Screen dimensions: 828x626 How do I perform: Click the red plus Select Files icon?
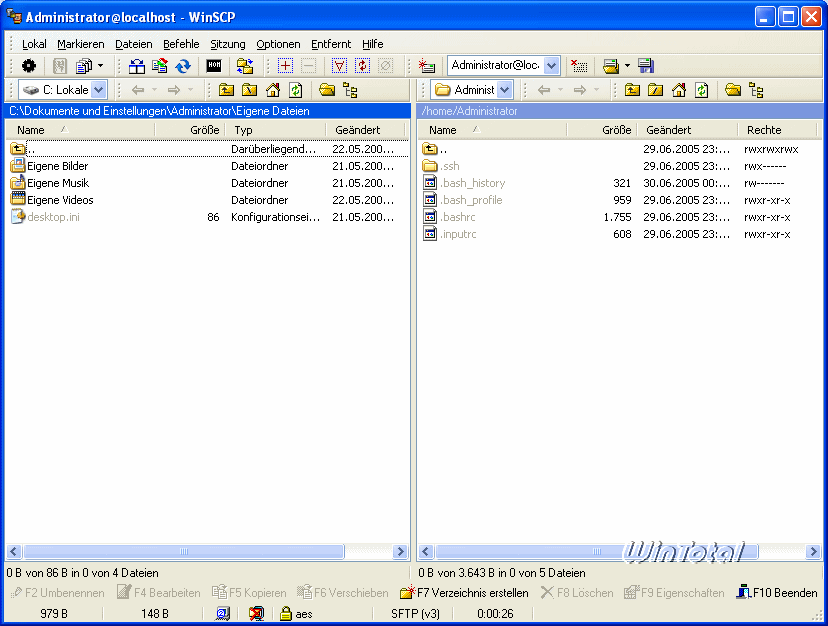pos(286,66)
